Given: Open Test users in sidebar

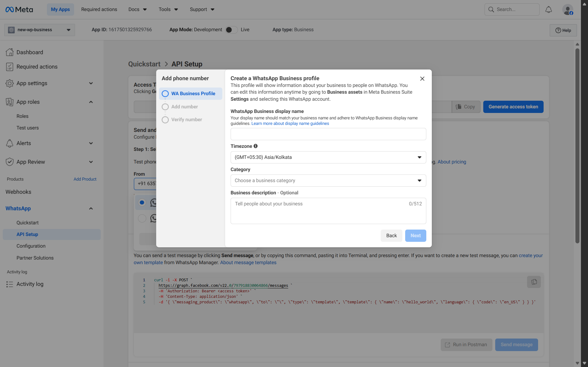Looking at the screenshot, I should pos(28,128).
